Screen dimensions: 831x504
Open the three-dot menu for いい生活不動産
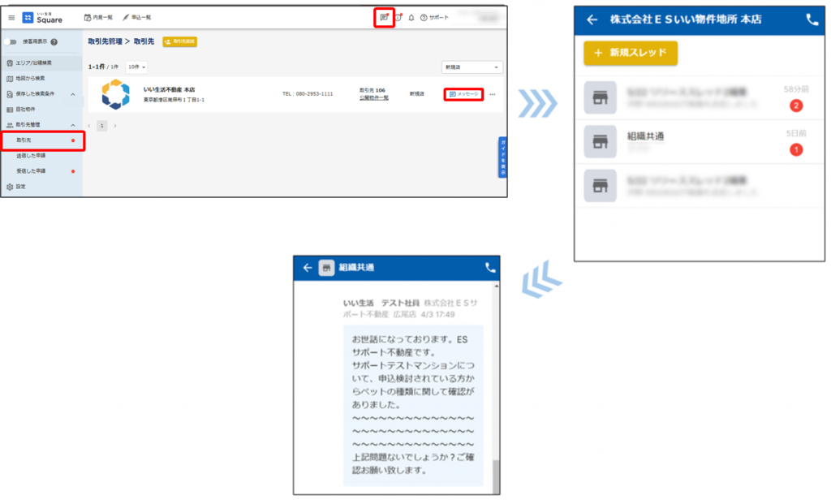click(493, 94)
